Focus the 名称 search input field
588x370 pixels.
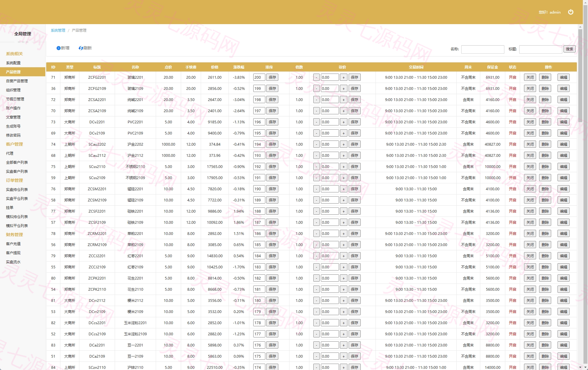point(483,49)
